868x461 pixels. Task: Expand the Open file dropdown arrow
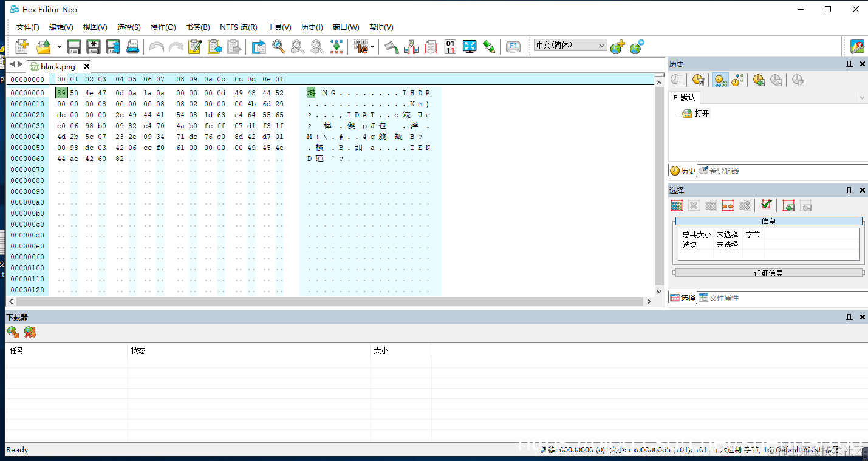point(59,47)
